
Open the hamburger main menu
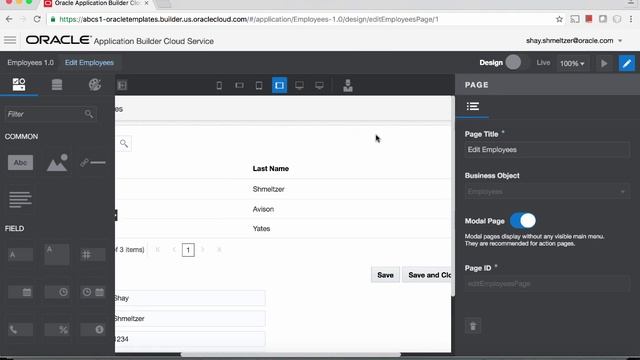[10, 40]
